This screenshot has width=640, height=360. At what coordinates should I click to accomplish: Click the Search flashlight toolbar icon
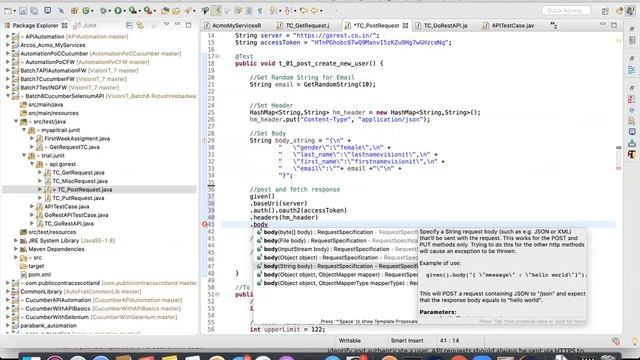pos(188,11)
